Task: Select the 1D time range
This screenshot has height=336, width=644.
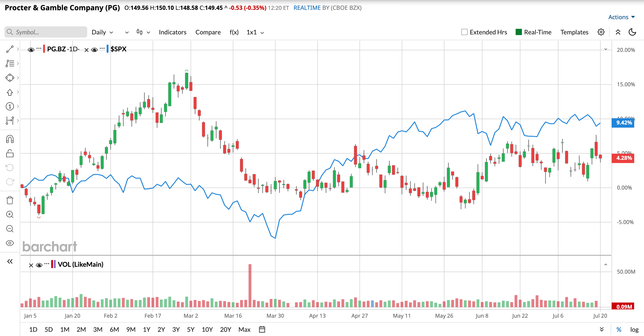Action: [33, 329]
